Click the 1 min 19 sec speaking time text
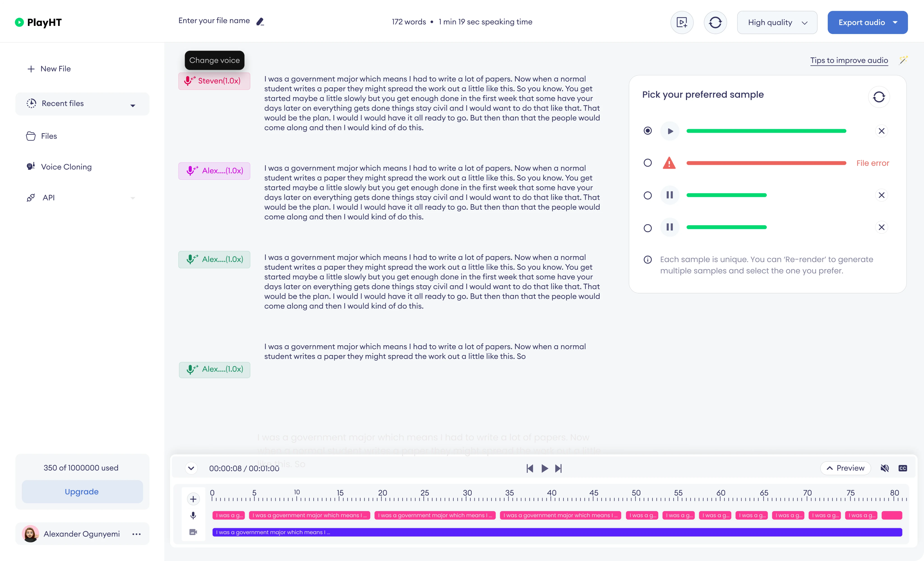This screenshot has width=924, height=561. tap(485, 22)
